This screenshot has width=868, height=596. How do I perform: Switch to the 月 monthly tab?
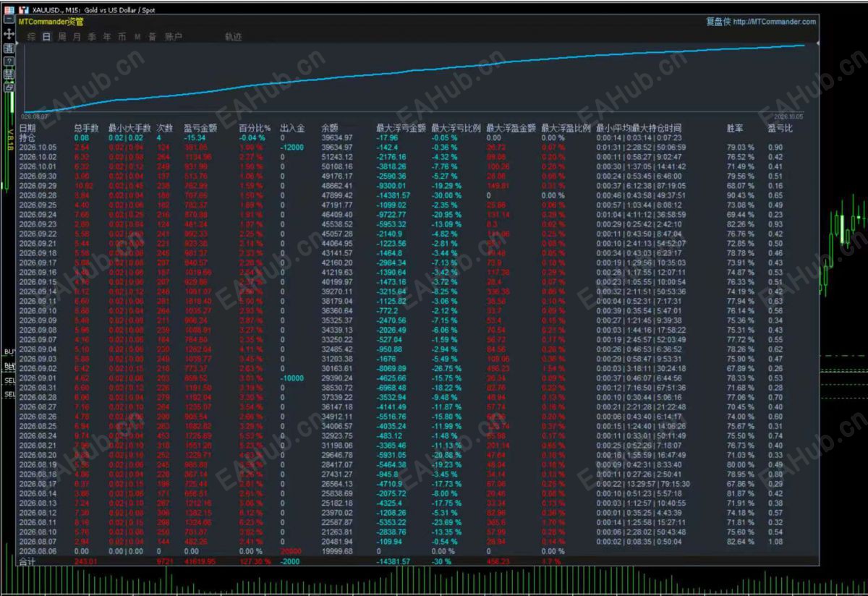pyautogui.click(x=77, y=37)
